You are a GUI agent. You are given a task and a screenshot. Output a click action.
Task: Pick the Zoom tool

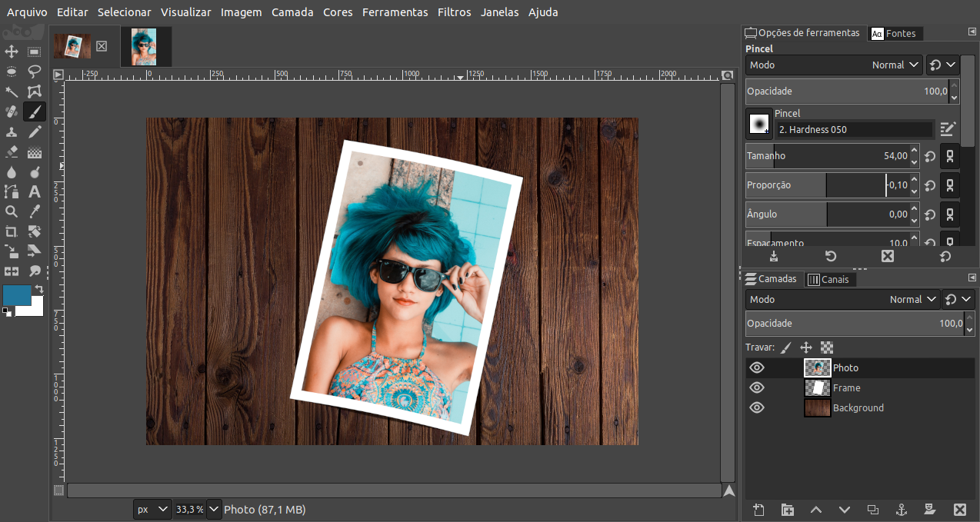pyautogui.click(x=11, y=211)
